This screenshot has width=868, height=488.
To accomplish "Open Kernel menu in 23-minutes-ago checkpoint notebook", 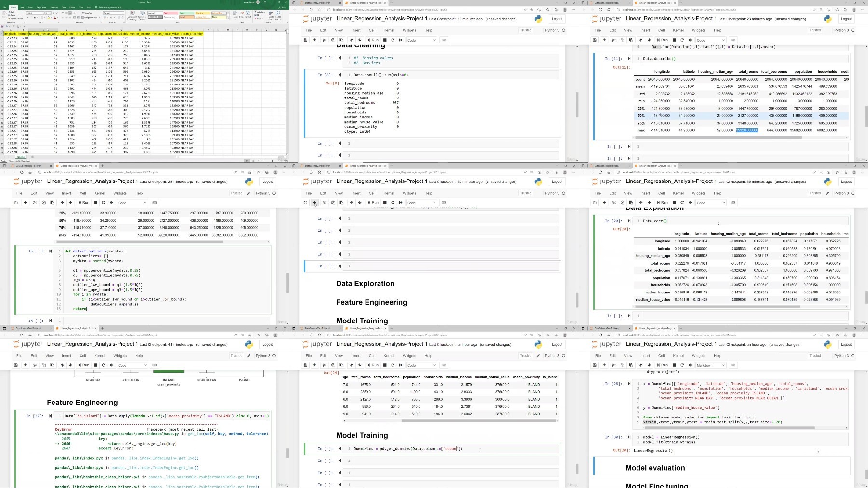I will (678, 30).
